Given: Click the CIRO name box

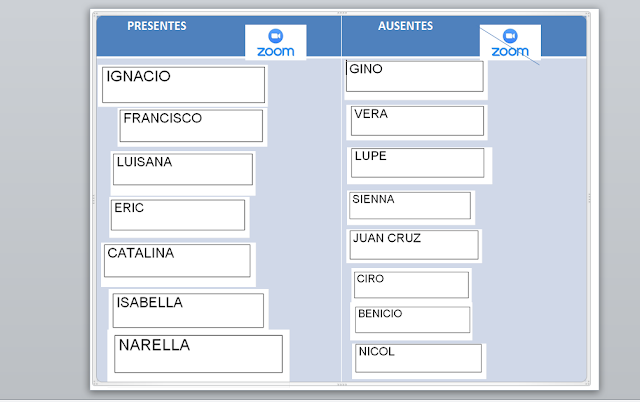Looking at the screenshot, I should (411, 284).
